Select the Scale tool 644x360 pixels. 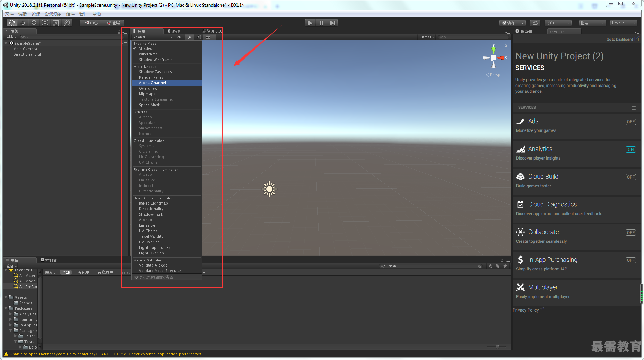45,23
